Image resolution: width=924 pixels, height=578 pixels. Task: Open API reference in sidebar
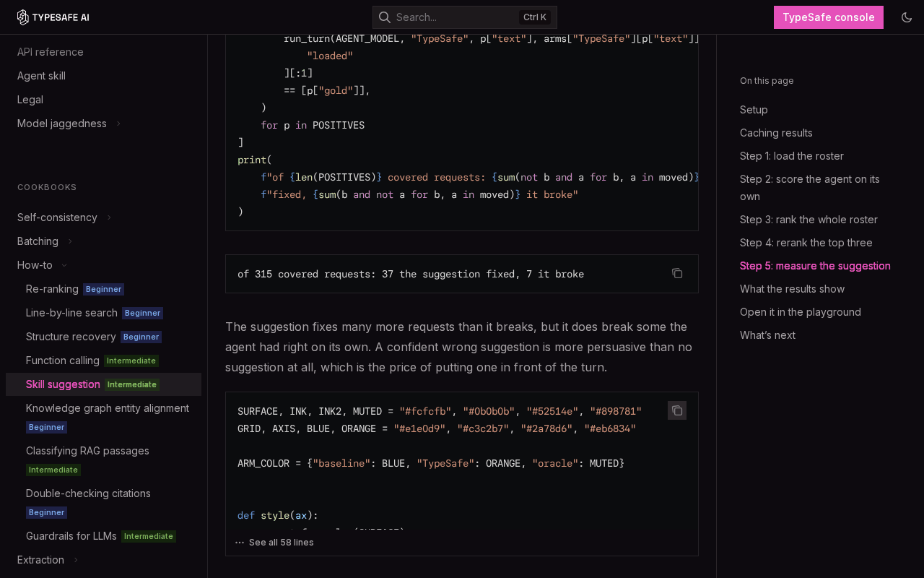pyautogui.click(x=51, y=52)
